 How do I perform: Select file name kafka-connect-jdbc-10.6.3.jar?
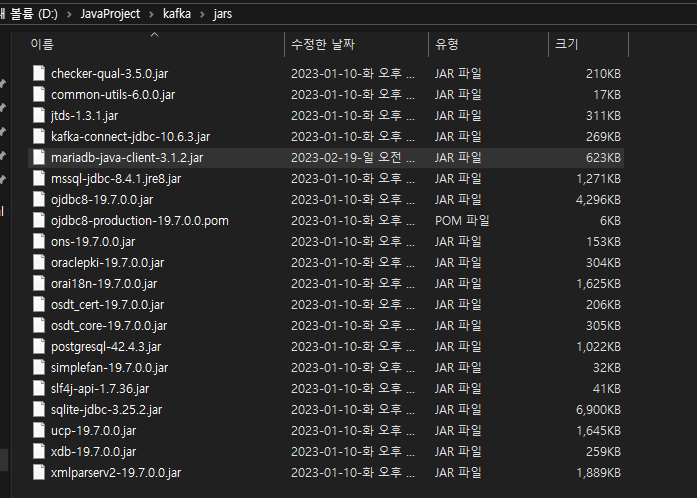130,137
